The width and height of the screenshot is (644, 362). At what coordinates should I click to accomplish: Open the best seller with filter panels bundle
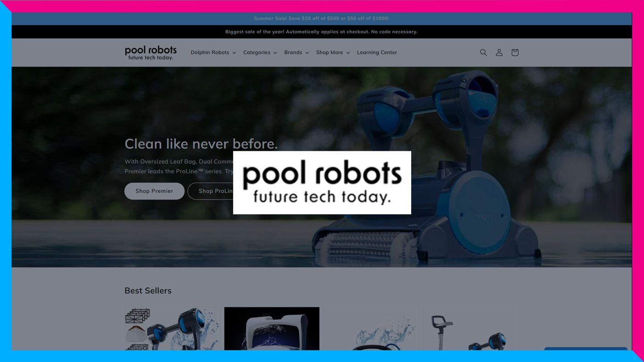[x=172, y=328]
